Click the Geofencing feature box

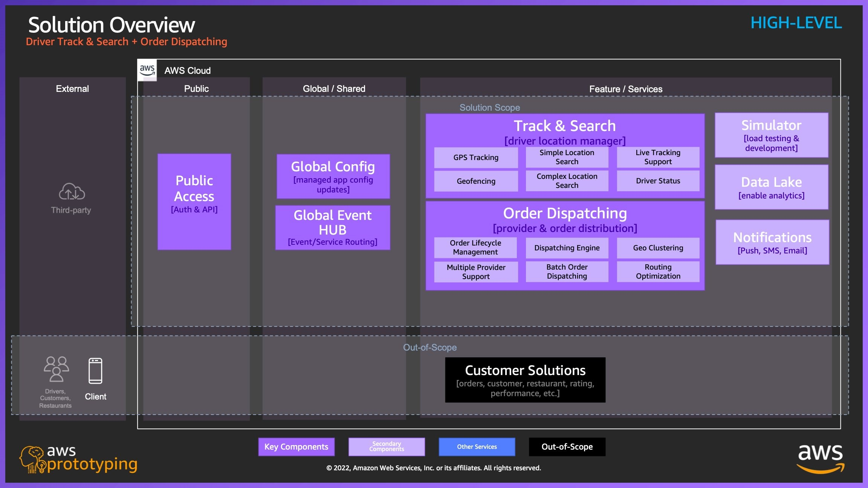click(476, 181)
